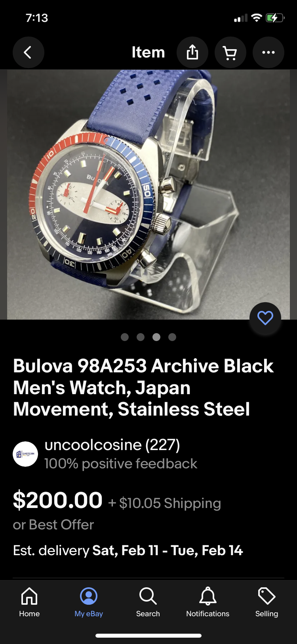The width and height of the screenshot is (297, 644).
Task: Open seller uncoolcosine profile
Action: [112, 445]
